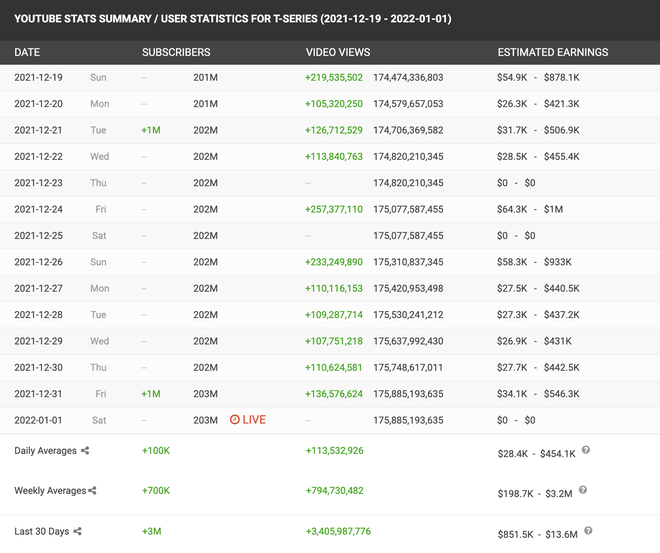The height and width of the screenshot is (553, 660).
Task: Click share icon next to Weekly Averages
Action: pyautogui.click(x=92, y=491)
